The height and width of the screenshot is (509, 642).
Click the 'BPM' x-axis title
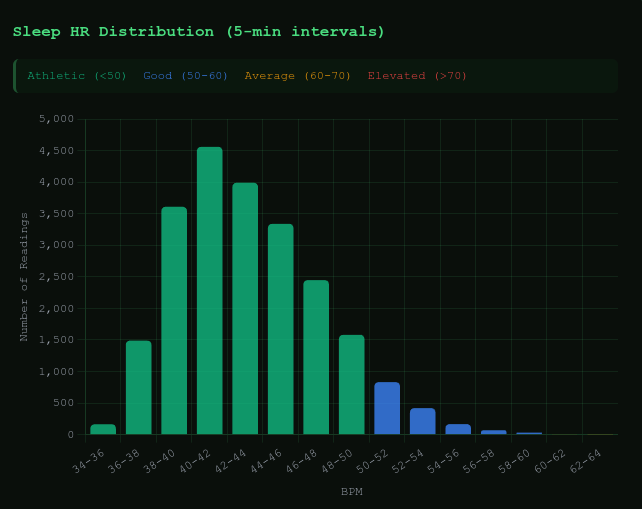(352, 491)
